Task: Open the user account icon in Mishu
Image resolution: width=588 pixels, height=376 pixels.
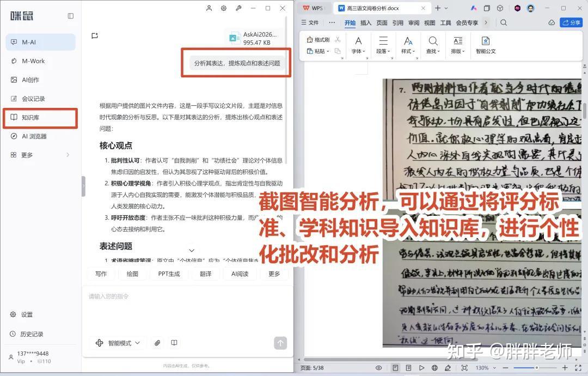Action: 209,8
